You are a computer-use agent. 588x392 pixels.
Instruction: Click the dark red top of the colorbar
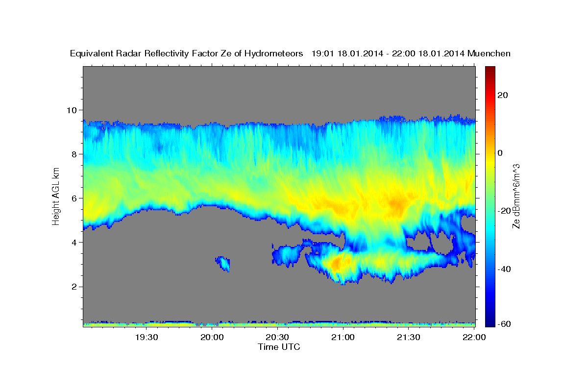tap(490, 70)
